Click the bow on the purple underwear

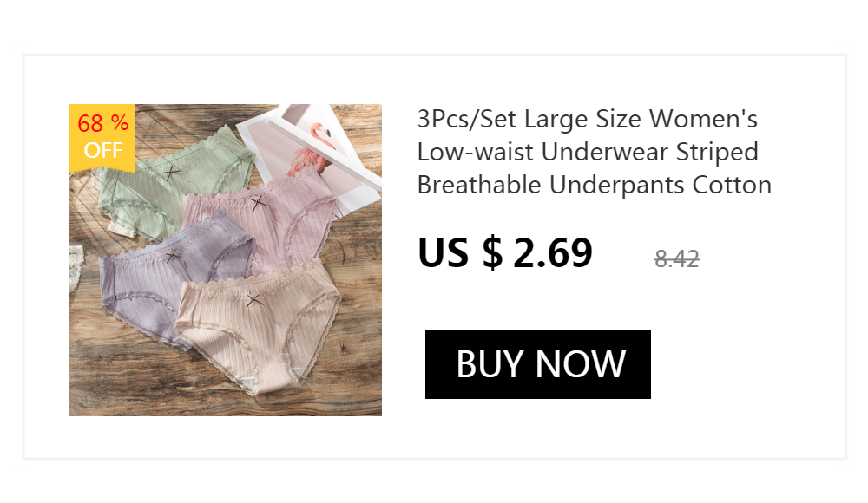[174, 256]
